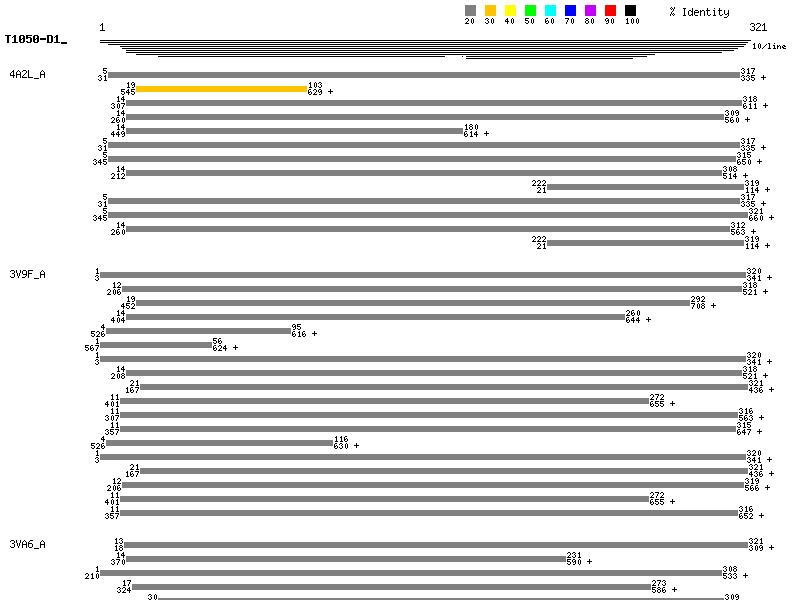Select the blue 70% identity swatch

pyautogui.click(x=570, y=10)
